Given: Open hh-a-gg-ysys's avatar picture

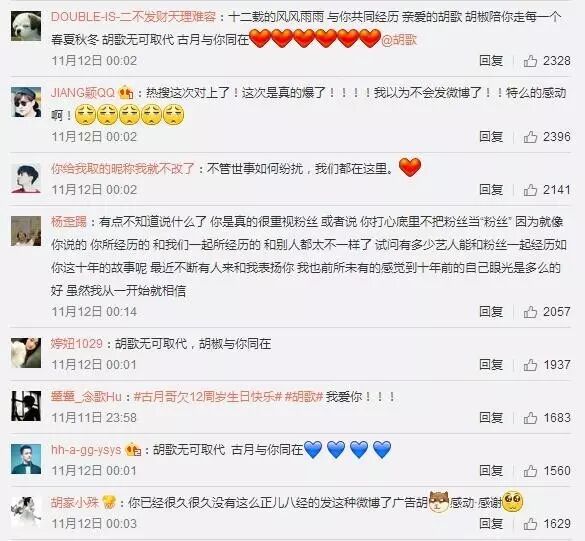Looking at the screenshot, I should click(x=26, y=459).
